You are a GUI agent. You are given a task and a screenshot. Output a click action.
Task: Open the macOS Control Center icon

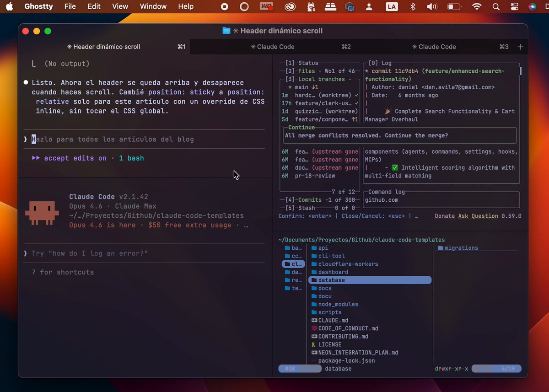click(515, 7)
